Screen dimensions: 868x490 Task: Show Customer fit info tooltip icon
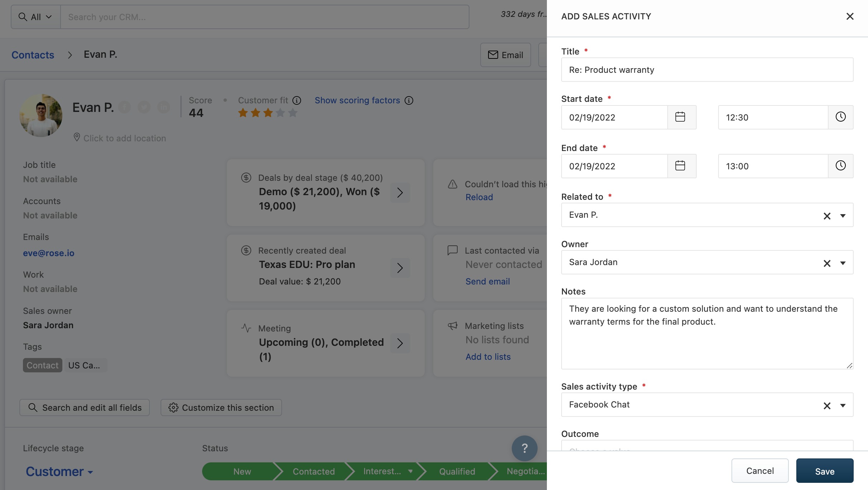coord(297,100)
